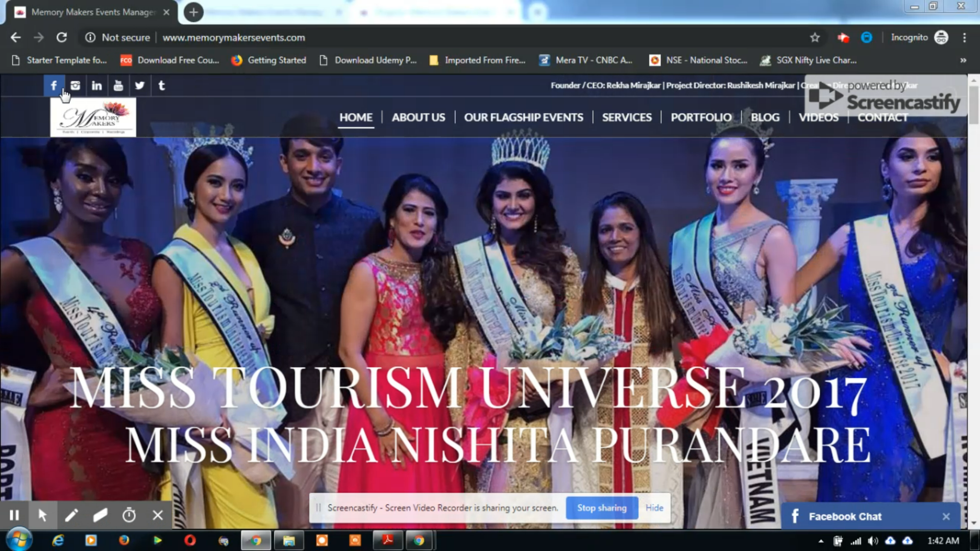
Task: Open the Twitter social icon
Action: pyautogui.click(x=139, y=86)
